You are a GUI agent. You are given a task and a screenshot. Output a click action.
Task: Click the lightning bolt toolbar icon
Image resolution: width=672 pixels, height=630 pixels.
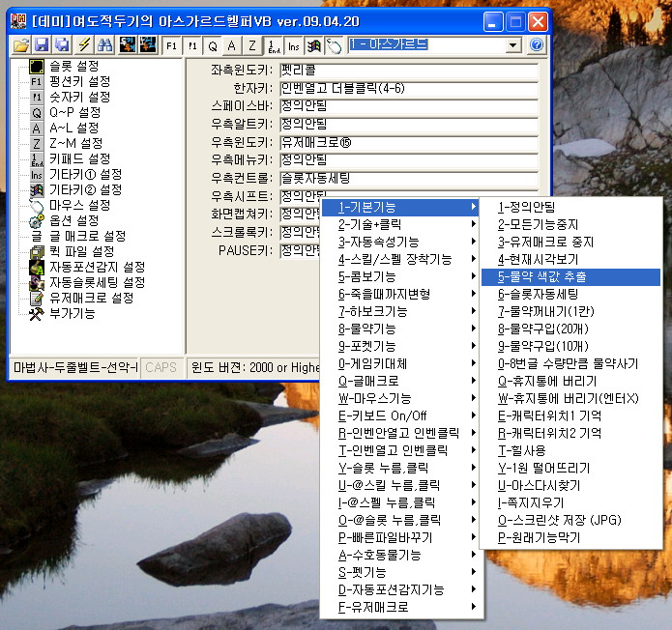tap(84, 45)
